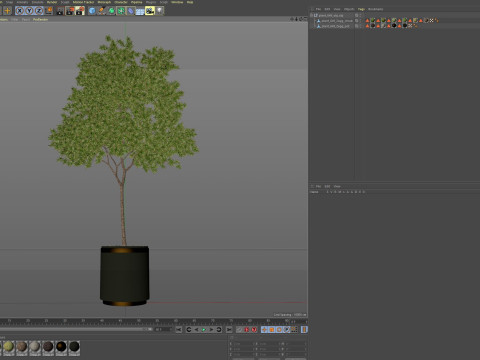Select the third plant polygon object

pos(335,26)
